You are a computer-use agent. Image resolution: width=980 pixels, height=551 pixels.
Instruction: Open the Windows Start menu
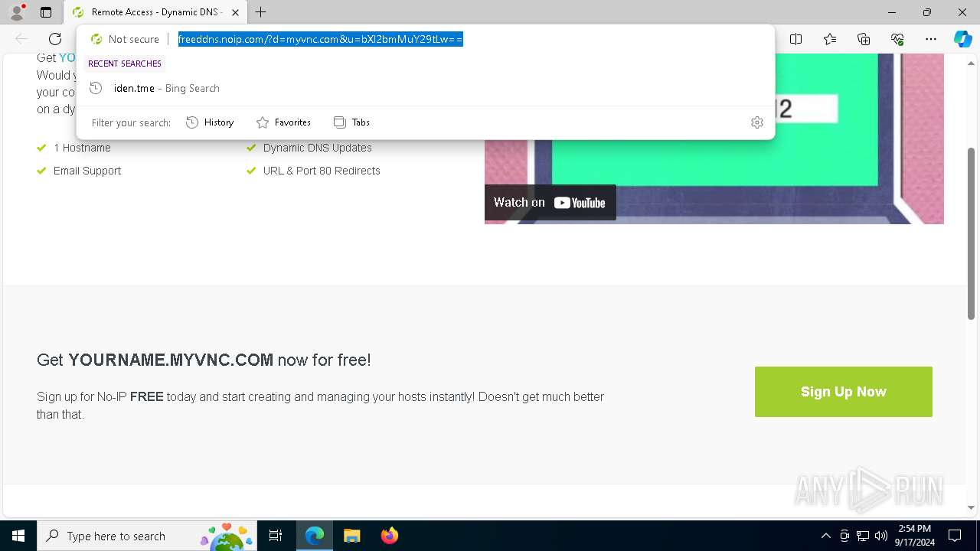18,536
